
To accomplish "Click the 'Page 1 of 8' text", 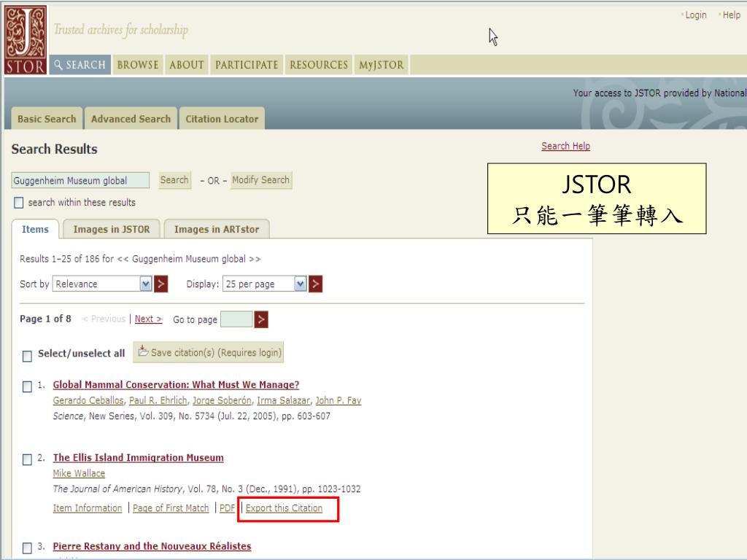I will (45, 319).
